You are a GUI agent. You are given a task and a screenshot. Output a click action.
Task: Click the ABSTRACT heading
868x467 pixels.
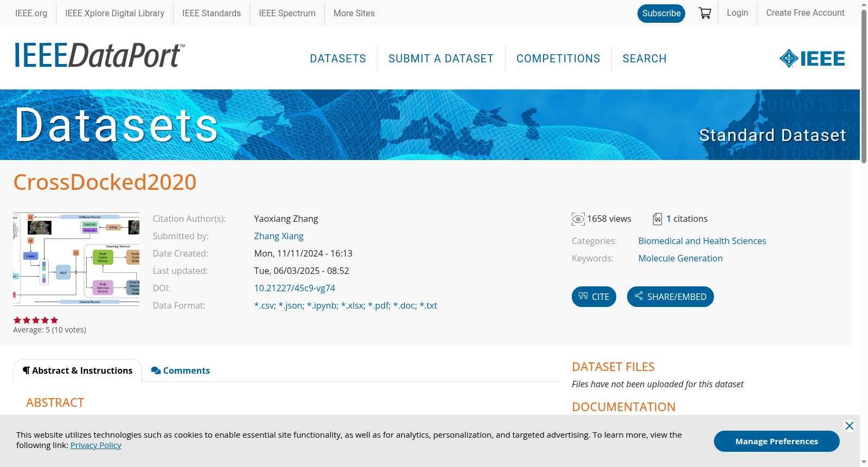55,402
